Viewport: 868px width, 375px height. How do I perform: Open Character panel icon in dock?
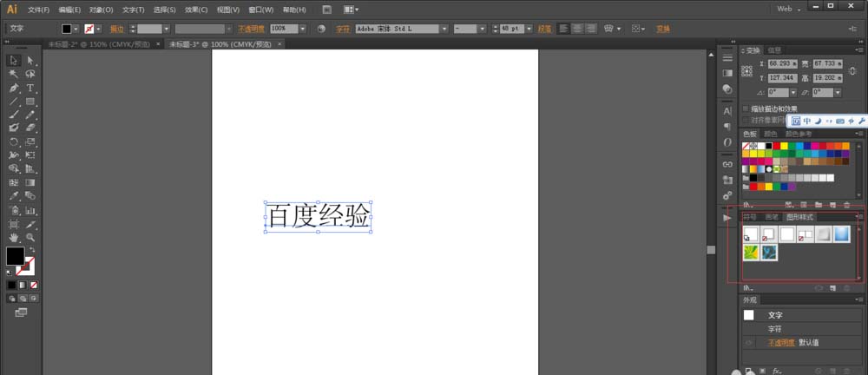(727, 111)
